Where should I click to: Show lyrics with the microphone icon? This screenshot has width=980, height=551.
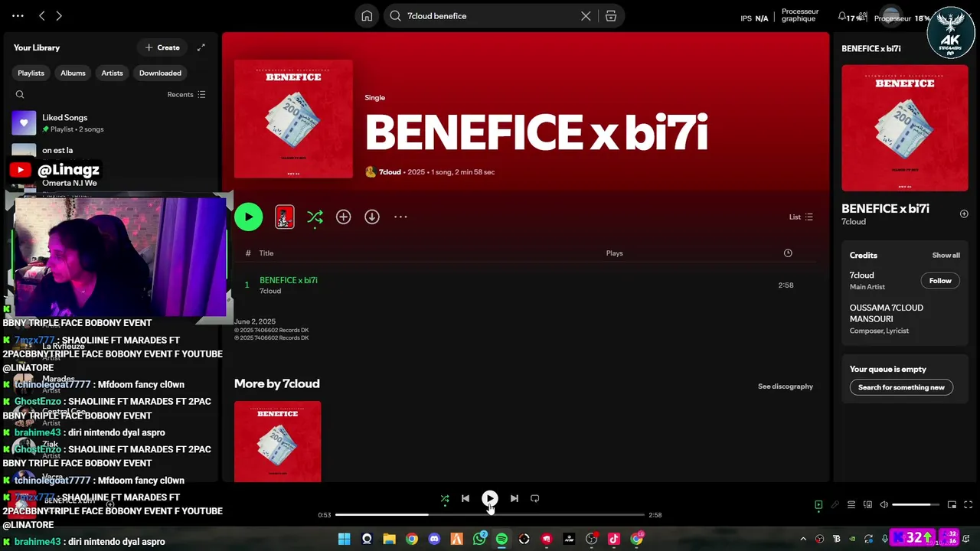click(835, 505)
